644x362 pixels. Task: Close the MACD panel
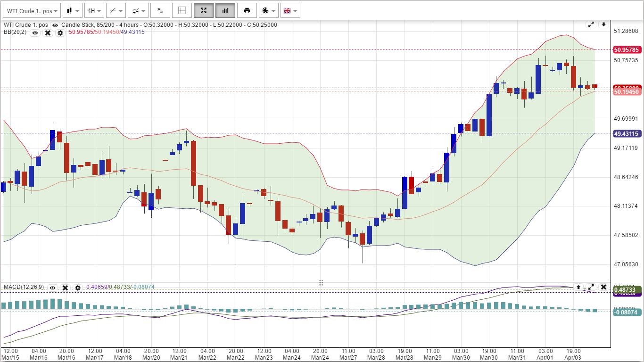(603, 287)
